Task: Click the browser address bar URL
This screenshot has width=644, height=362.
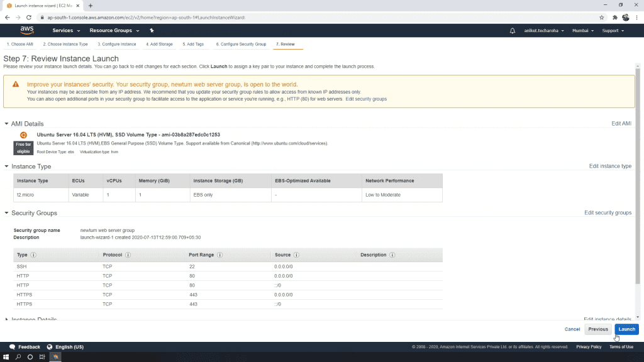Action: click(146, 18)
